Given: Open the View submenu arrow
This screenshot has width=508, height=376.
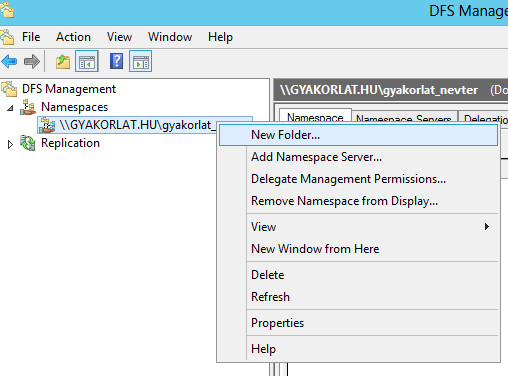Looking at the screenshot, I should 487,227.
